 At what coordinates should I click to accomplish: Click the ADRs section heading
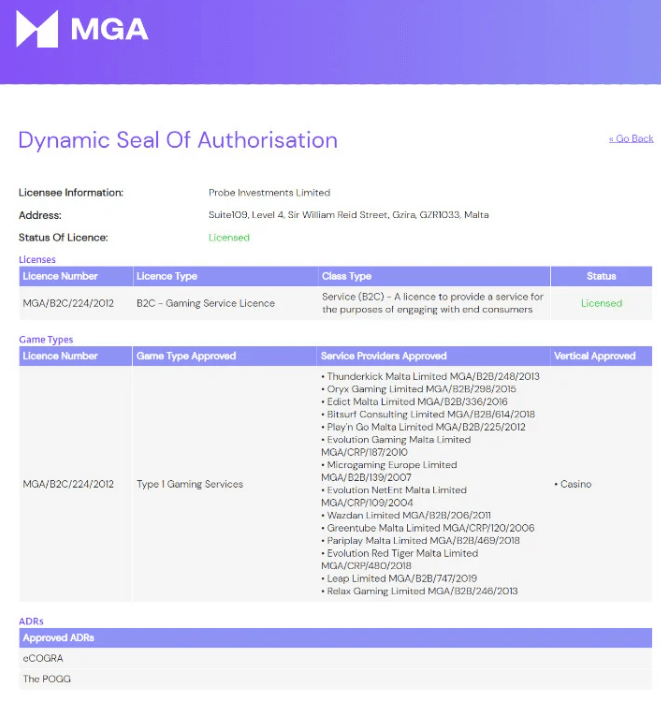pyautogui.click(x=31, y=621)
